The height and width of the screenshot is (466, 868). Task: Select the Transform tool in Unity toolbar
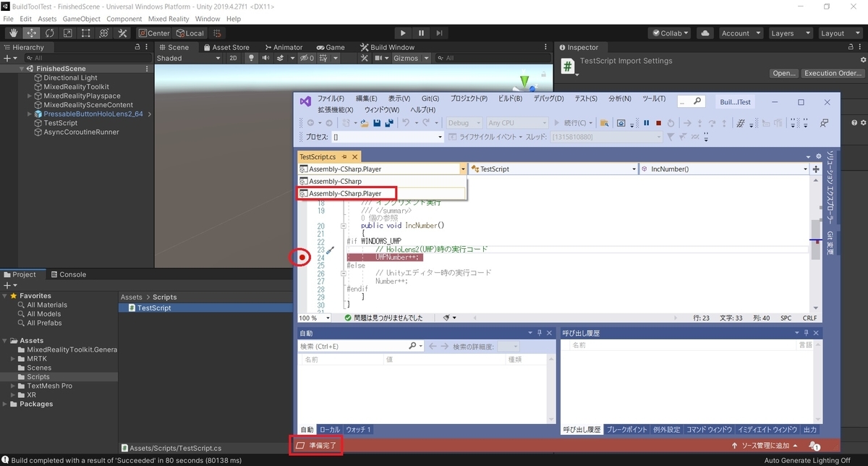tap(104, 33)
